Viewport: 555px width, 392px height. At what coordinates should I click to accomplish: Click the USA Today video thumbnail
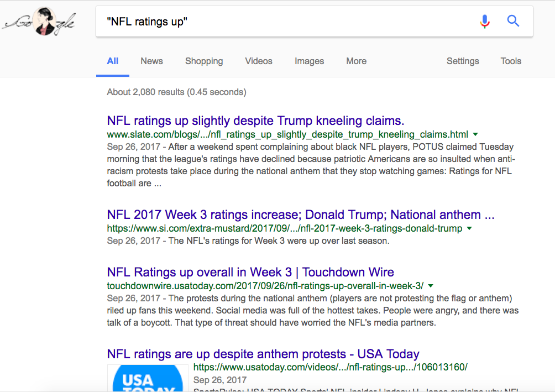[x=148, y=378]
